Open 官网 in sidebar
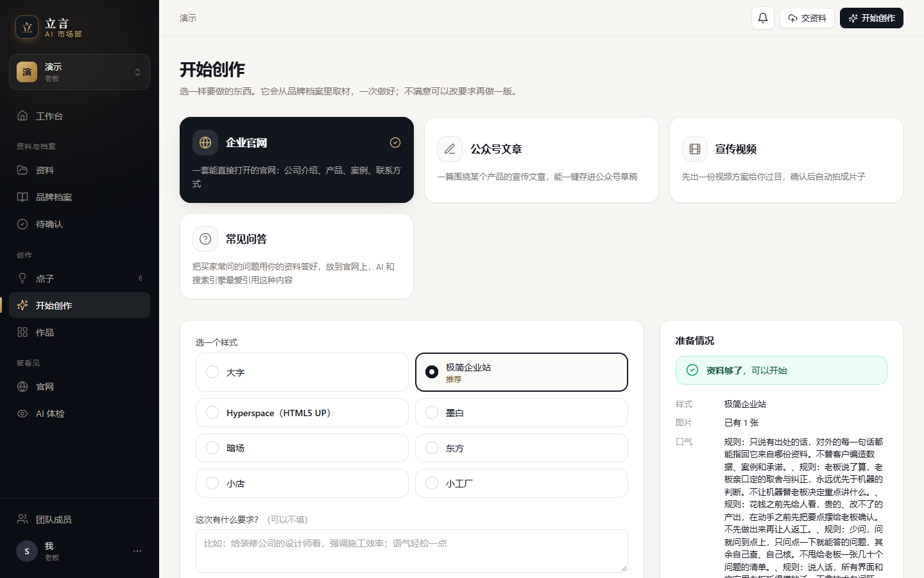924x578 pixels. point(80,387)
